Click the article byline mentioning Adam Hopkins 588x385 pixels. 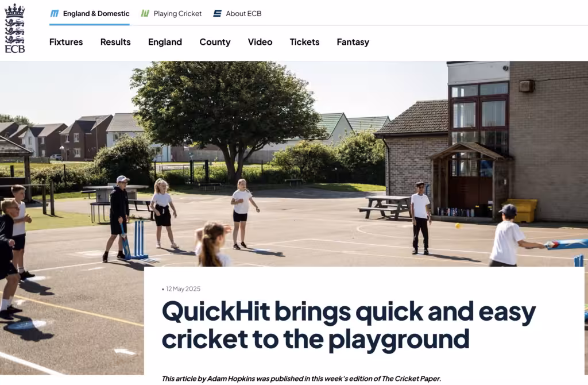301,379
